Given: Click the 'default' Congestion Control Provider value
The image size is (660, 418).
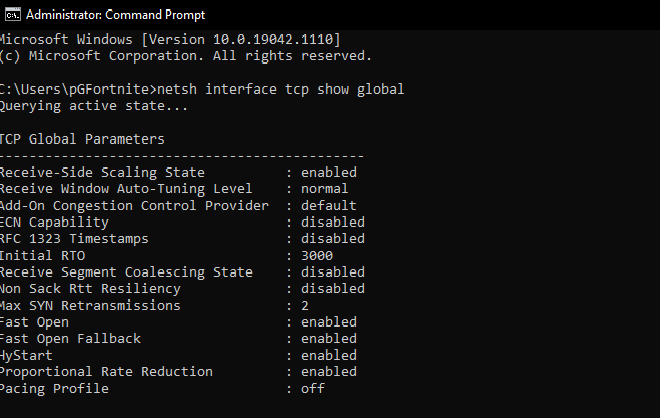Looking at the screenshot, I should (x=328, y=205).
